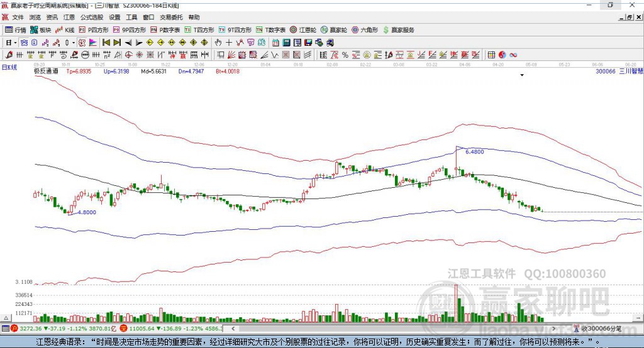
Task: Click the save floppy disk icon
Action: pos(308,43)
